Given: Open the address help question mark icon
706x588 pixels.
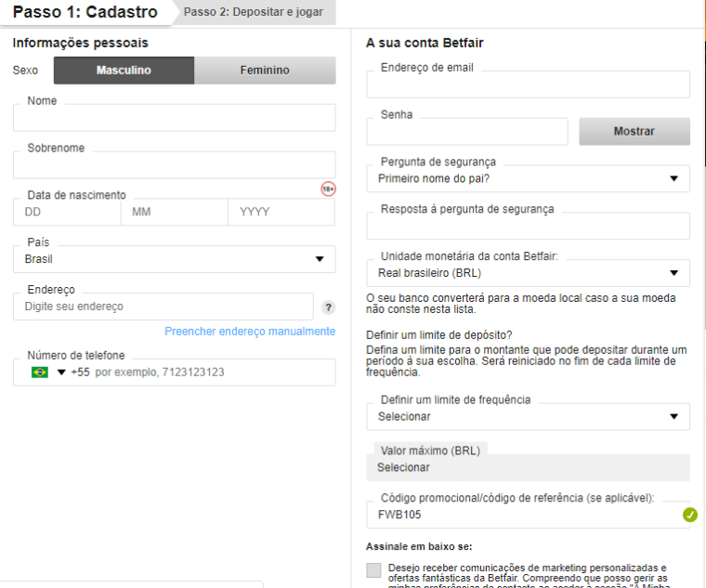Looking at the screenshot, I should pyautogui.click(x=328, y=307).
